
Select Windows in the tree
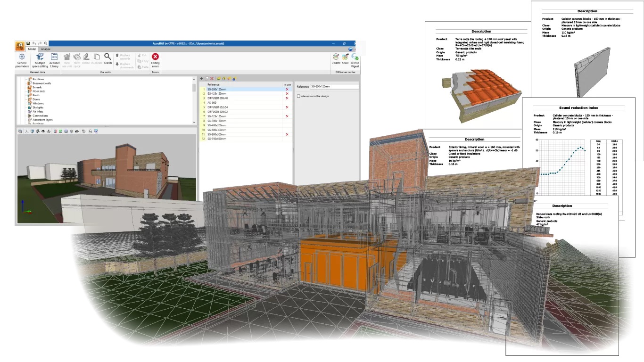[x=38, y=103]
